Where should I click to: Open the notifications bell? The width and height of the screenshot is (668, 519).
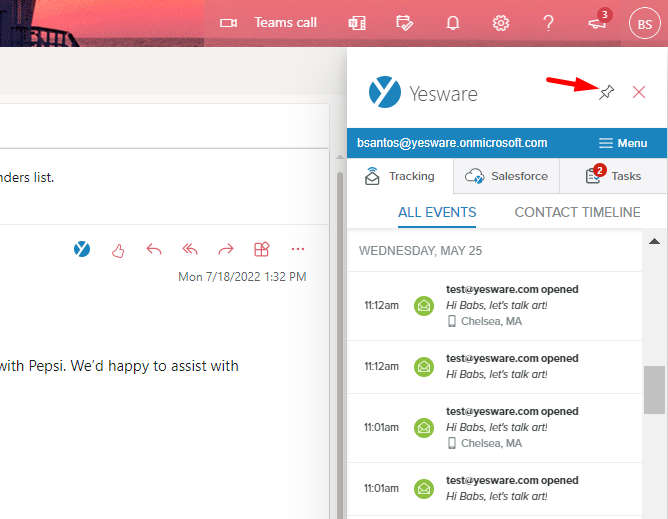452,23
